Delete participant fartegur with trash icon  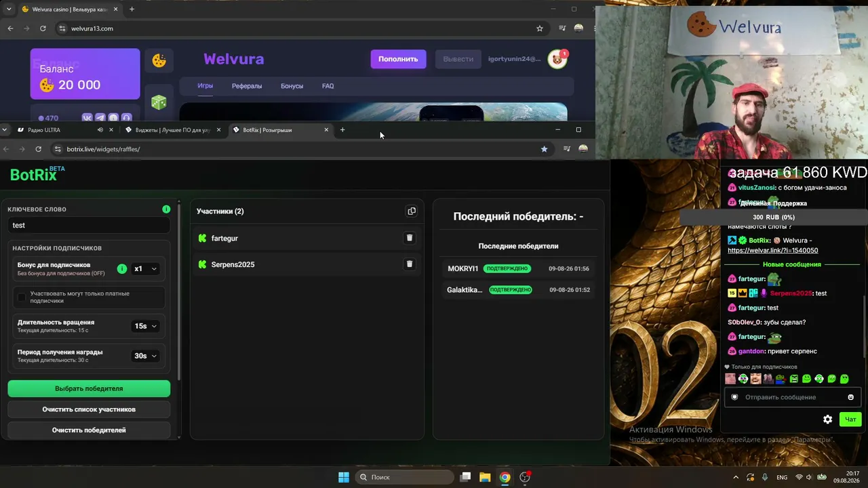point(410,238)
